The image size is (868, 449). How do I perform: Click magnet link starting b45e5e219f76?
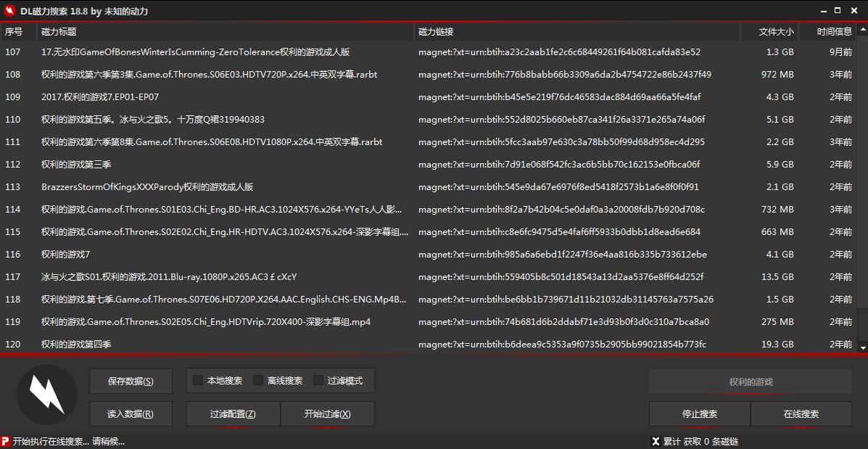[x=560, y=97]
